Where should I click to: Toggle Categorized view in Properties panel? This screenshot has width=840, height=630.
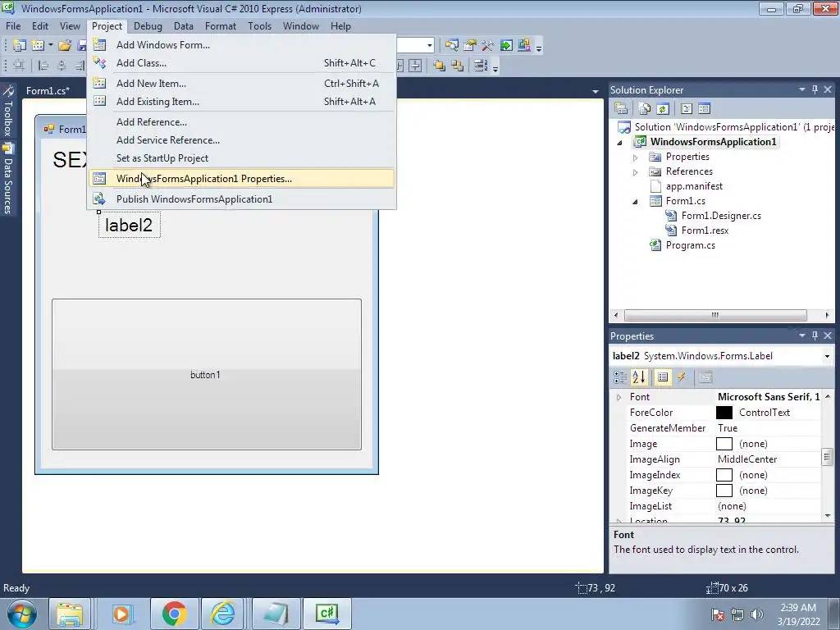point(620,377)
